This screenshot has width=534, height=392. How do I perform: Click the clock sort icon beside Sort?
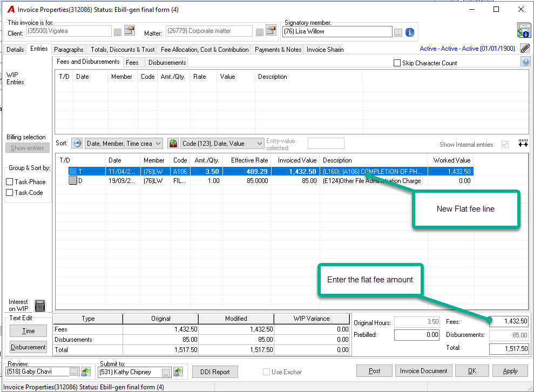point(77,144)
